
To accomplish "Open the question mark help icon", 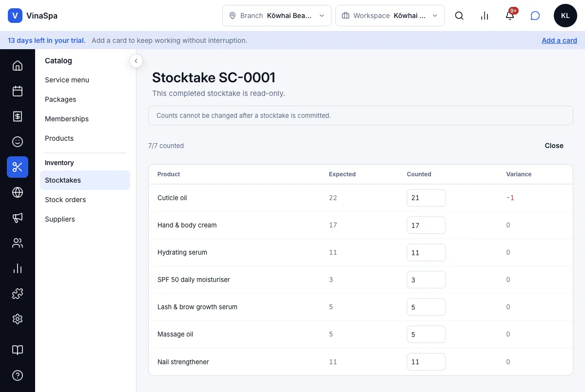I will click(18, 375).
